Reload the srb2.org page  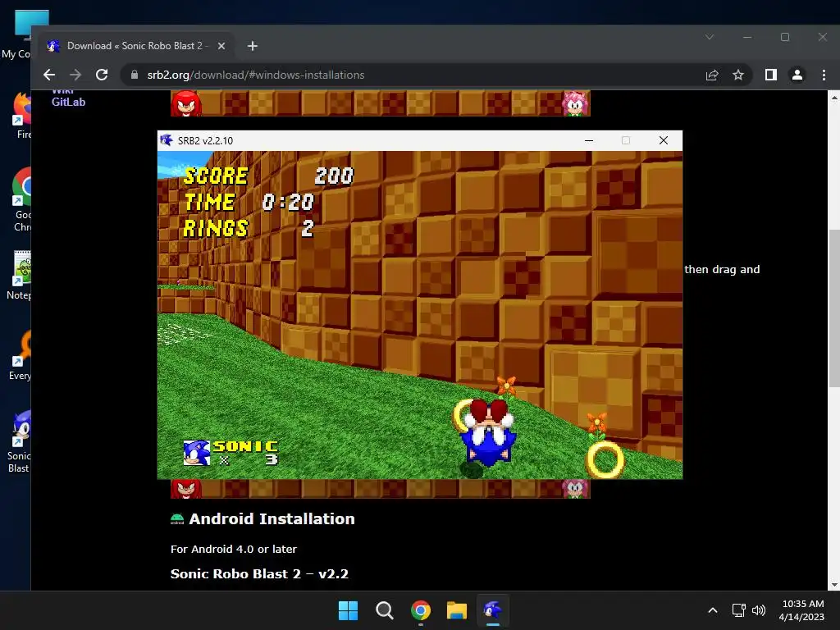[x=102, y=75]
